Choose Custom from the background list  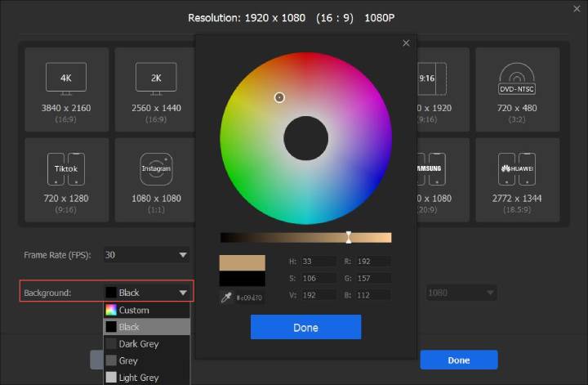pyautogui.click(x=146, y=310)
